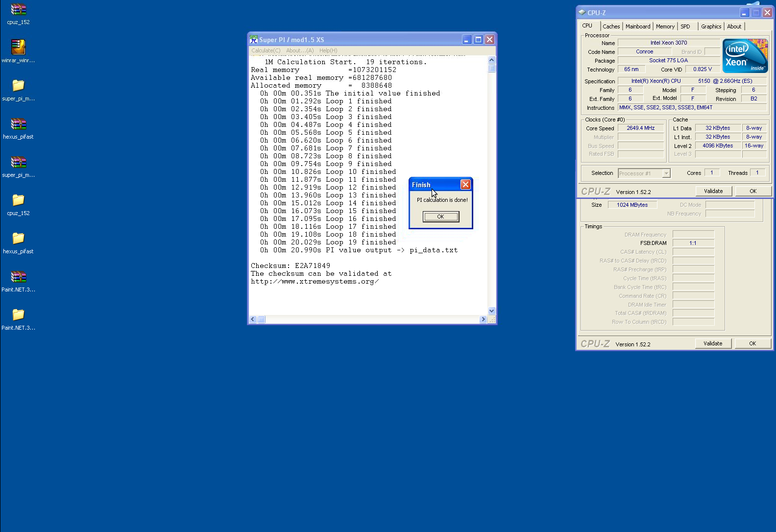Image resolution: width=776 pixels, height=532 pixels.
Task: Click the upper Validate button in CPU-Z
Action: (x=713, y=191)
